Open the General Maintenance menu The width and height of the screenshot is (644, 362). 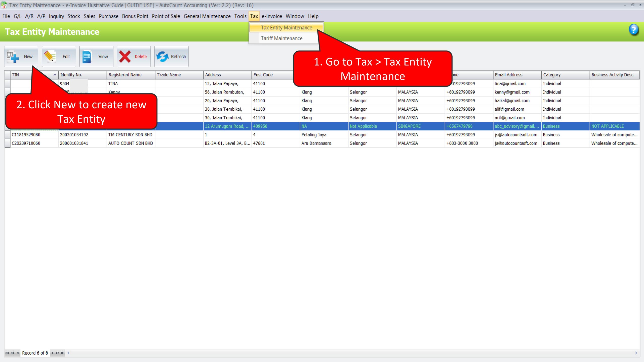[207, 16]
